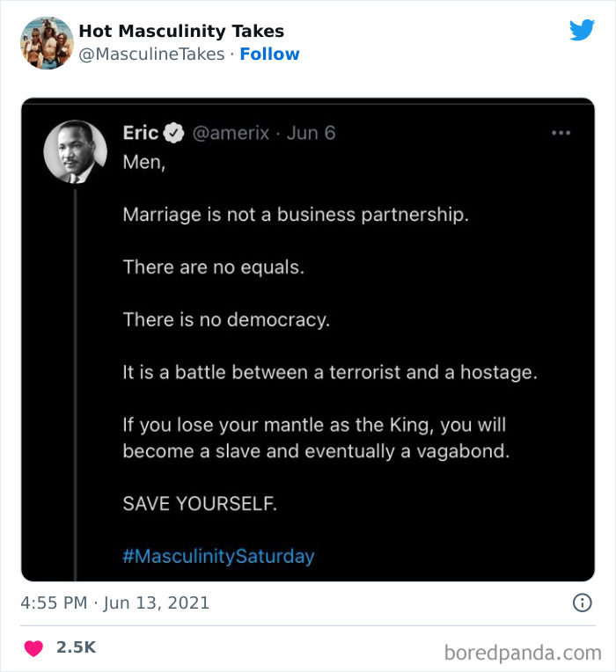Open the three-dot menu on Eric's tweet
This screenshot has width=616, height=672.
click(561, 133)
